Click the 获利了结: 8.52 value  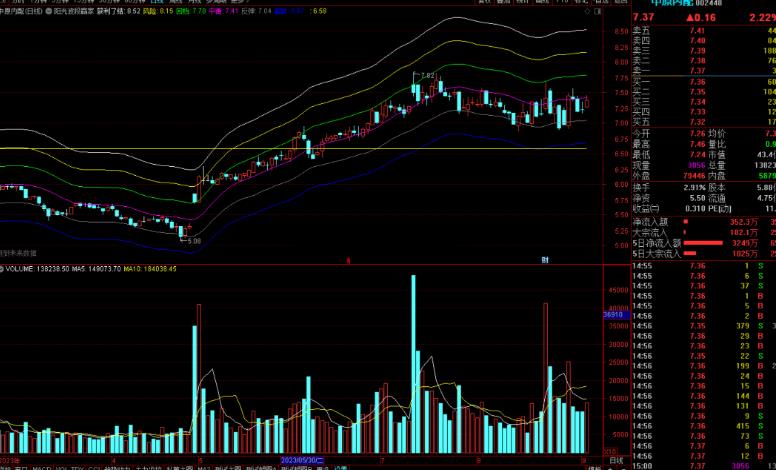(x=119, y=11)
